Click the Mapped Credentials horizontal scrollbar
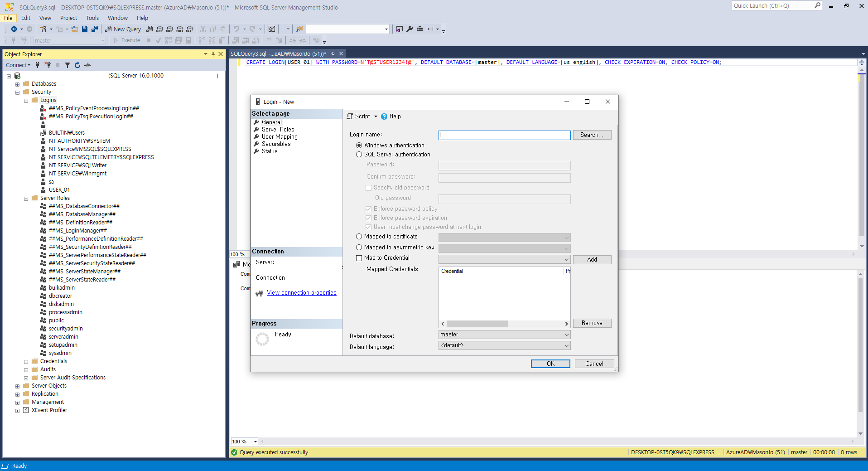This screenshot has height=471, width=868. coord(504,324)
